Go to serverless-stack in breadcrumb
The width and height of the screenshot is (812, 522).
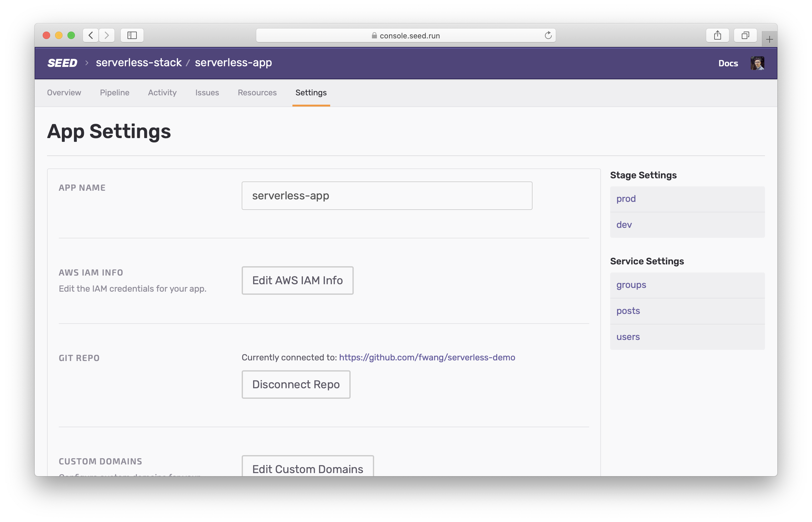[x=139, y=63]
